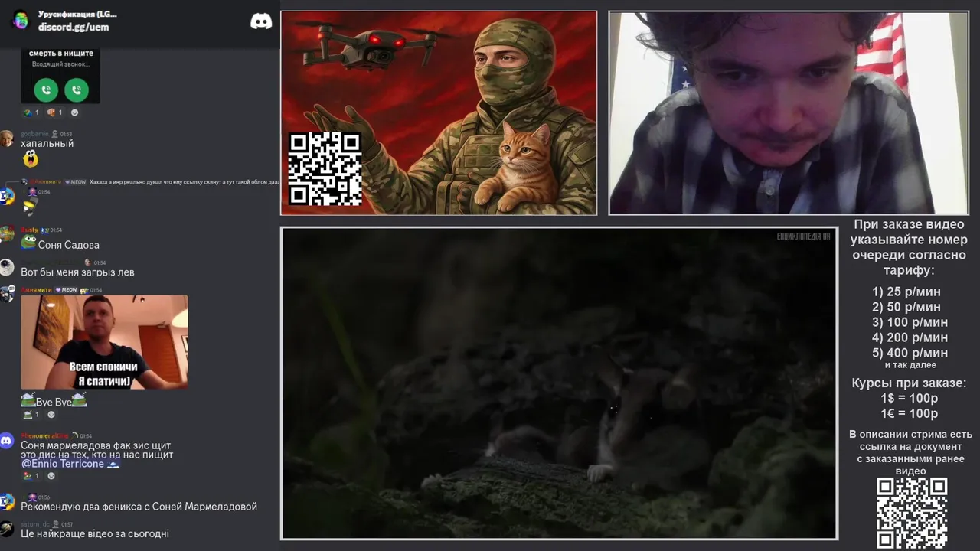Click the exchange rate 1€ = 100р

909,413
